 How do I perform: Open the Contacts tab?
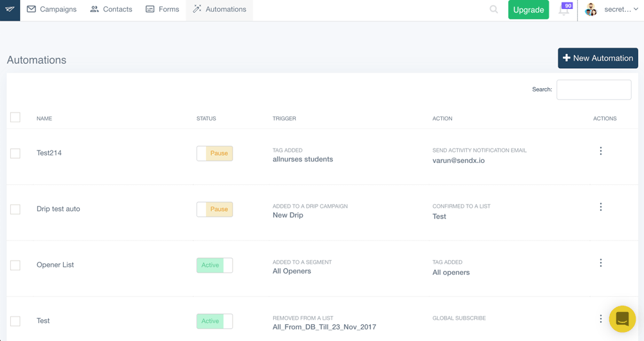(111, 10)
